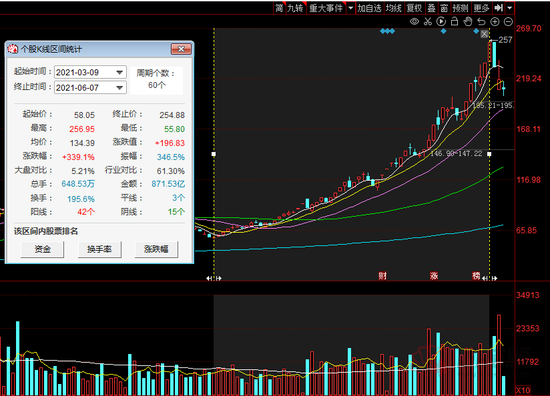Click the isolated middle blue diamond marker
Screen dimensions: 550x396
tap(444, 31)
